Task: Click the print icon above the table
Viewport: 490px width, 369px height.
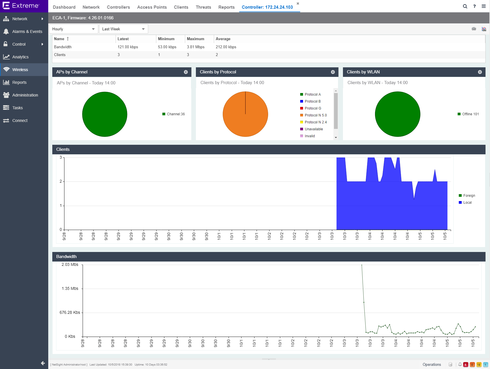Action: tap(474, 29)
